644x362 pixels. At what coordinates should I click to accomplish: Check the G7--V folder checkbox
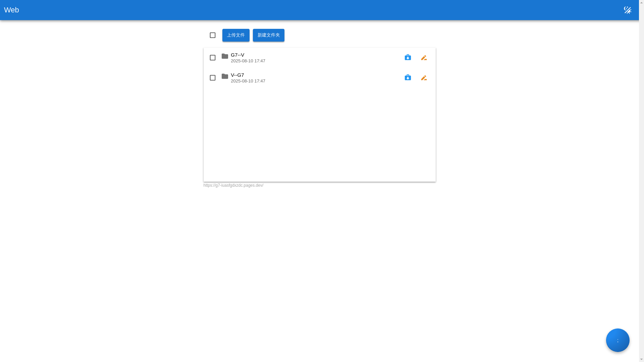[x=213, y=58]
